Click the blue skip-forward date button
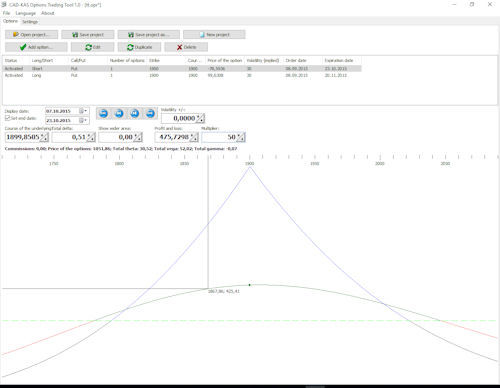This screenshot has width=500, height=388. 135,113
